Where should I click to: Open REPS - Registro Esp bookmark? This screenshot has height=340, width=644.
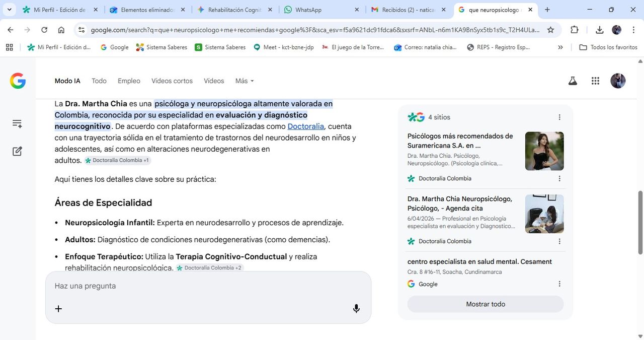(499, 47)
